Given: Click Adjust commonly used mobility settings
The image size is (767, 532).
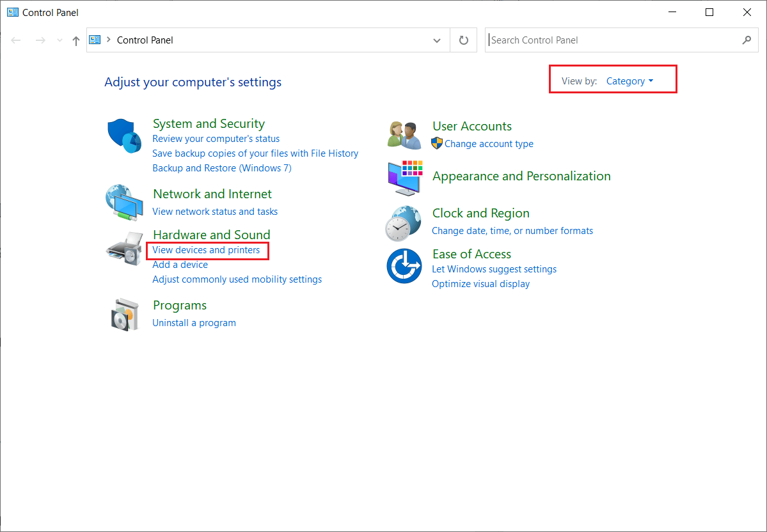Looking at the screenshot, I should click(237, 279).
